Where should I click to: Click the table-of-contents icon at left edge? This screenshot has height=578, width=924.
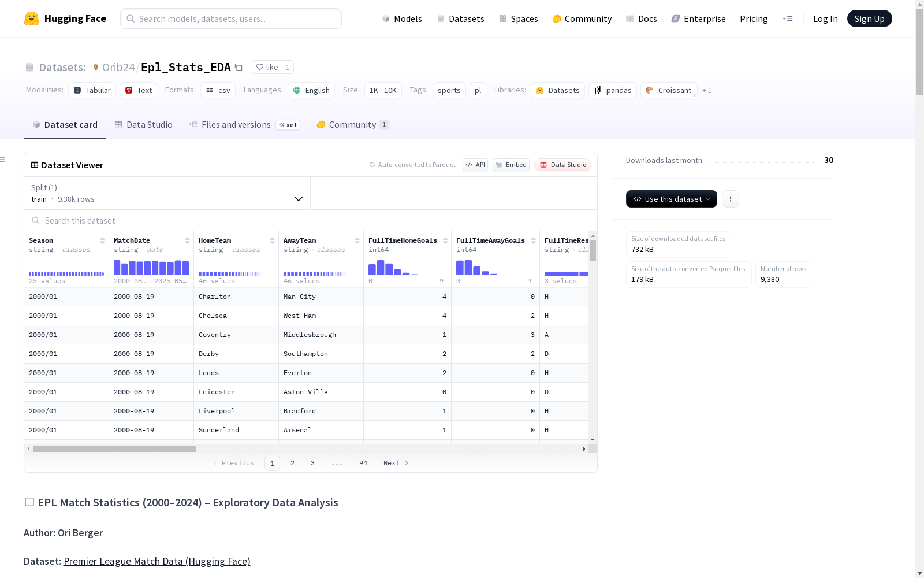3,160
